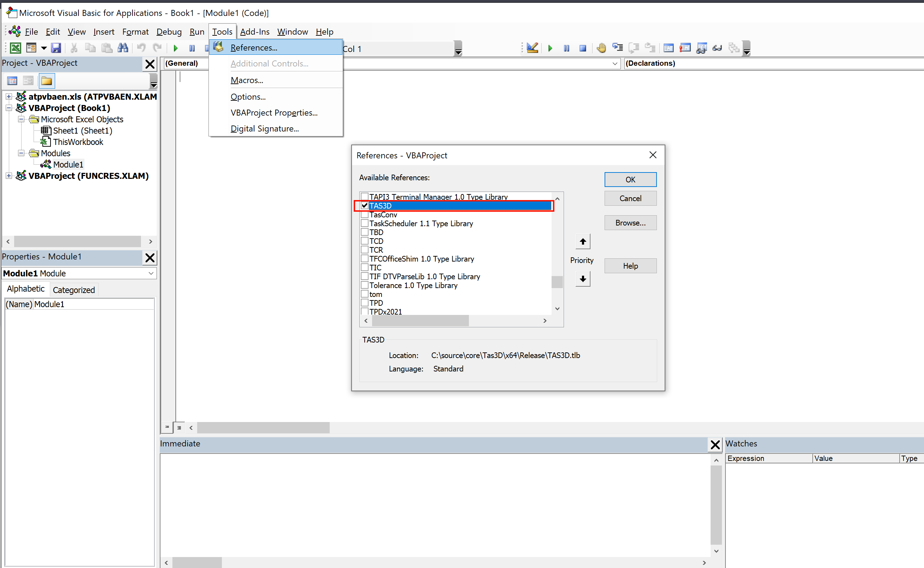Viewport: 924px width, 568px height.
Task: Choose Options... from the Tools menu
Action: click(x=276, y=96)
